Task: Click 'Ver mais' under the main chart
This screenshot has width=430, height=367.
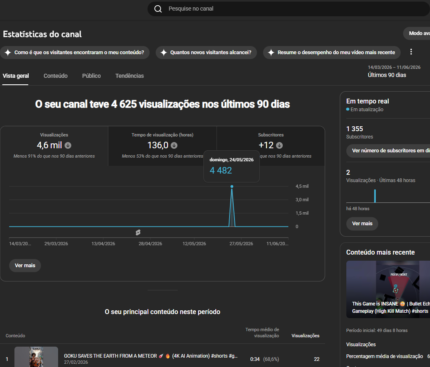Action: click(x=25, y=265)
